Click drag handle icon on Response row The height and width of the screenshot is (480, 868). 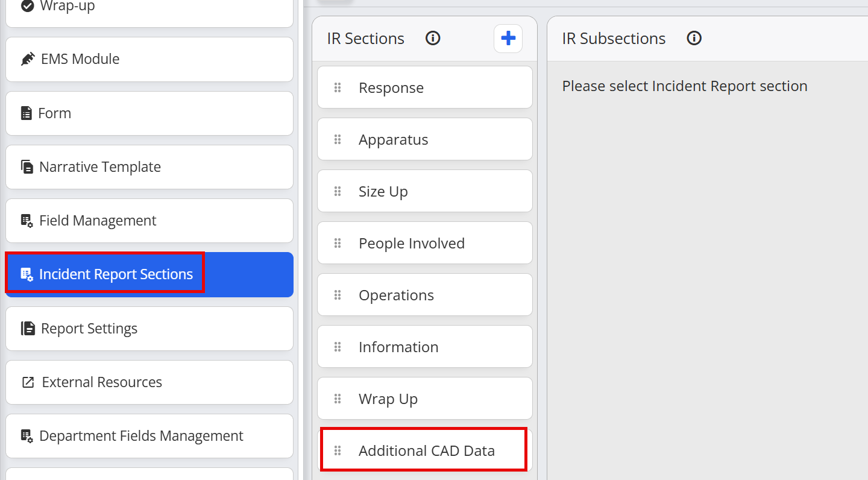point(338,88)
